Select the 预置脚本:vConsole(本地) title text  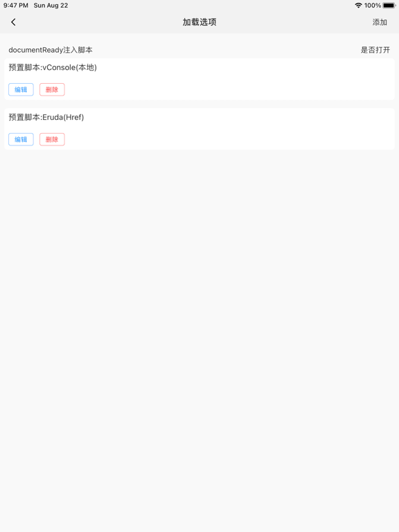coord(53,67)
